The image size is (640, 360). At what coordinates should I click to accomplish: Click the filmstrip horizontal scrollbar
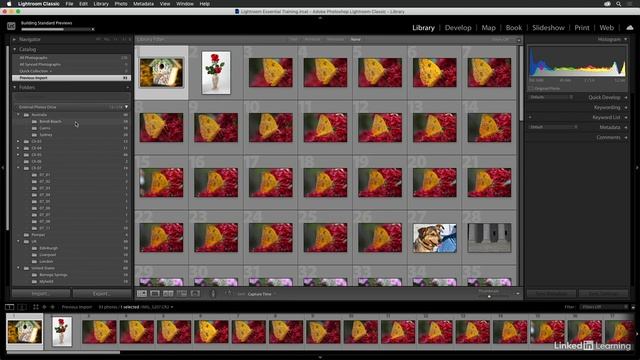click(63, 352)
